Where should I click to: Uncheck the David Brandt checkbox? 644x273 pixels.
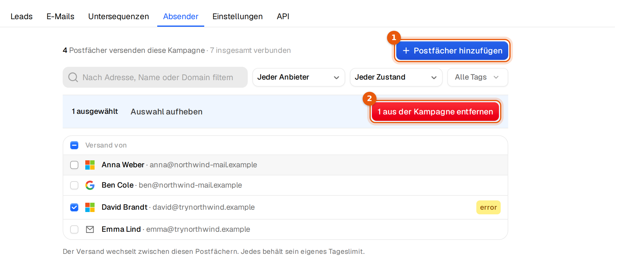(74, 207)
